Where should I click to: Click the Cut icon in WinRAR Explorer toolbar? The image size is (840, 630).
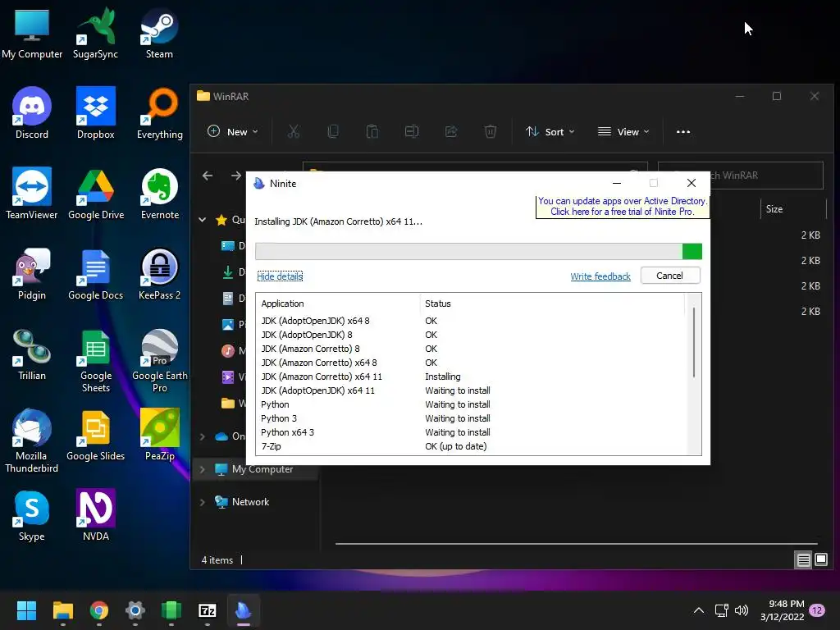tap(294, 131)
